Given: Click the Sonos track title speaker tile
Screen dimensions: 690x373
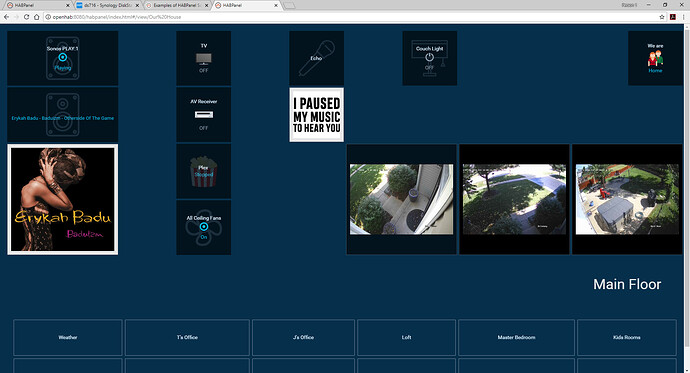Looking at the screenshot, I should [x=62, y=115].
